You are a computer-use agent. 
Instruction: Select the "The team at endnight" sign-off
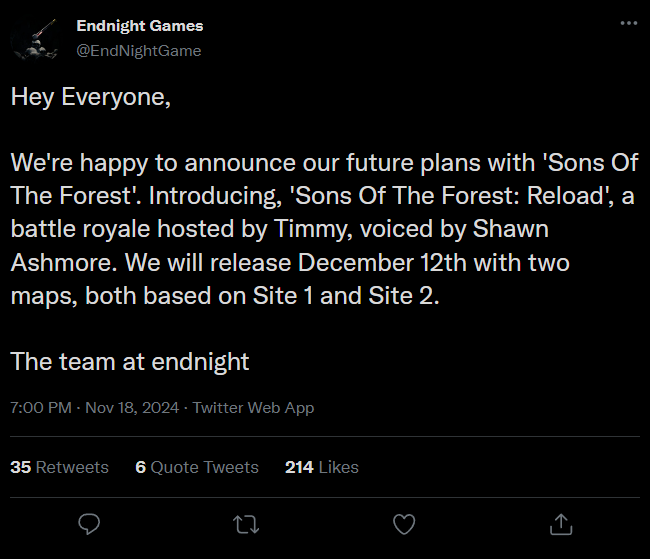(x=130, y=361)
